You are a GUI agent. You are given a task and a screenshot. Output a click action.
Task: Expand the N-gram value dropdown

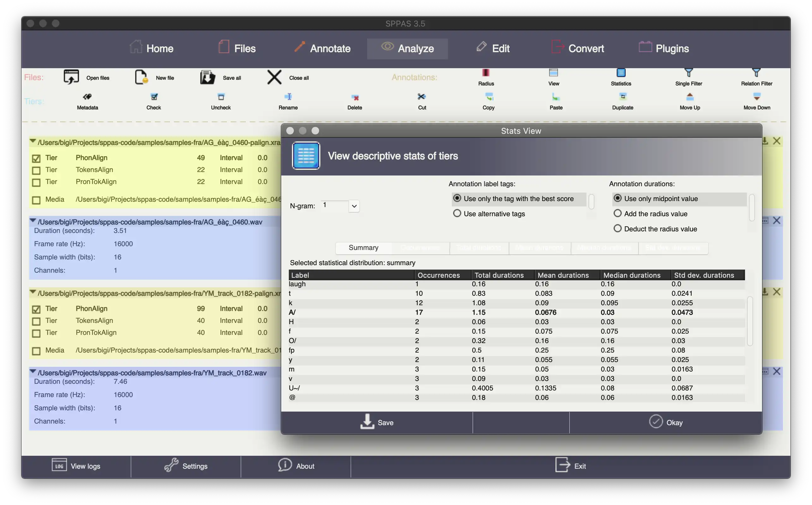click(354, 205)
